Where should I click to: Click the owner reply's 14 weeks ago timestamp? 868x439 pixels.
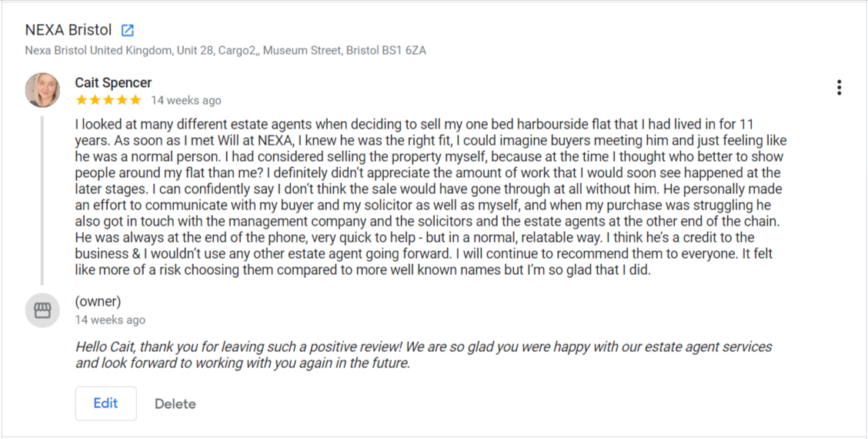pos(110,320)
